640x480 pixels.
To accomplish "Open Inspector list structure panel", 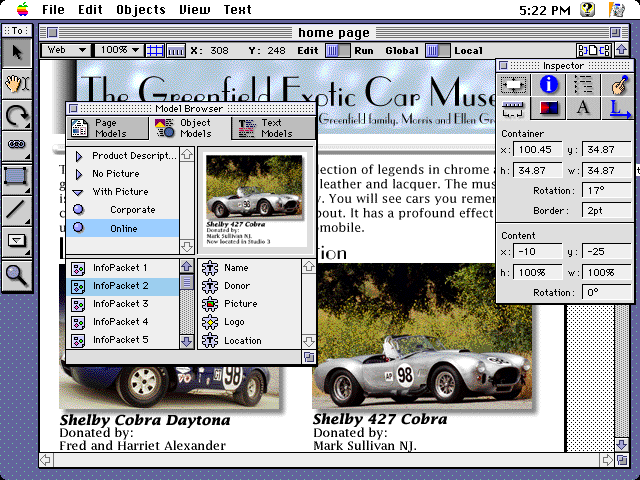I will pyautogui.click(x=583, y=85).
